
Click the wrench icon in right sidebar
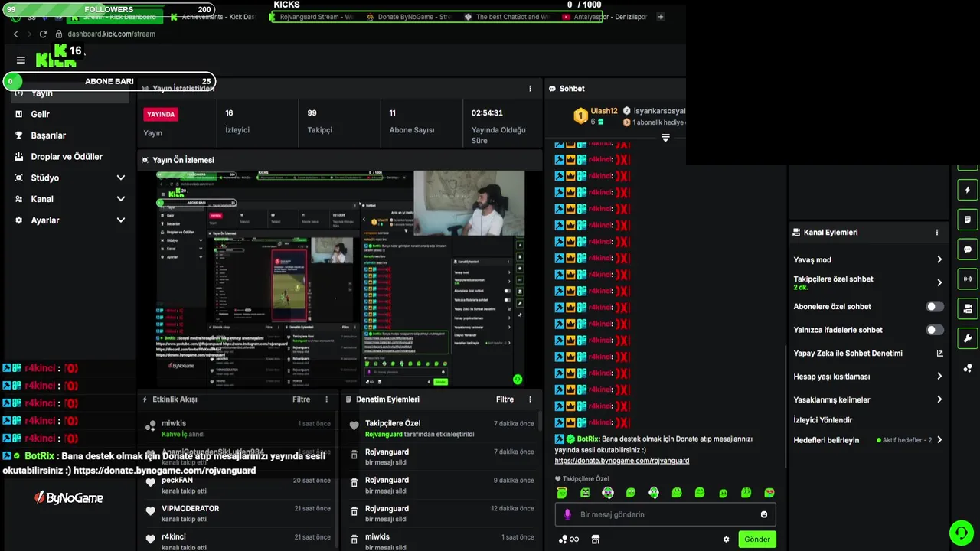tap(968, 338)
